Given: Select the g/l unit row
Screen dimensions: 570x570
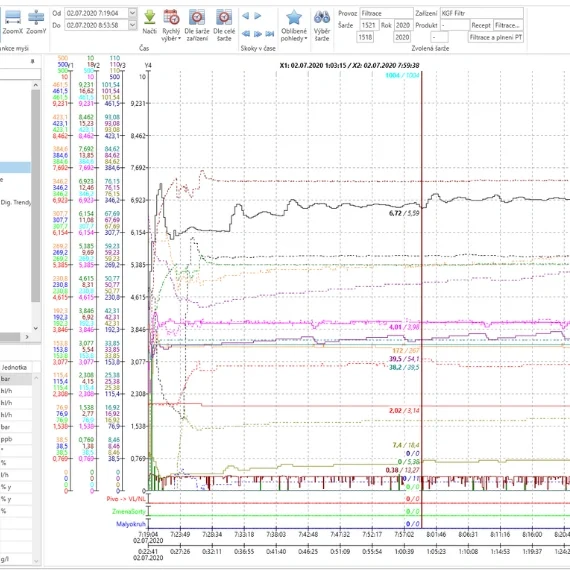Looking at the screenshot, I should [16, 559].
